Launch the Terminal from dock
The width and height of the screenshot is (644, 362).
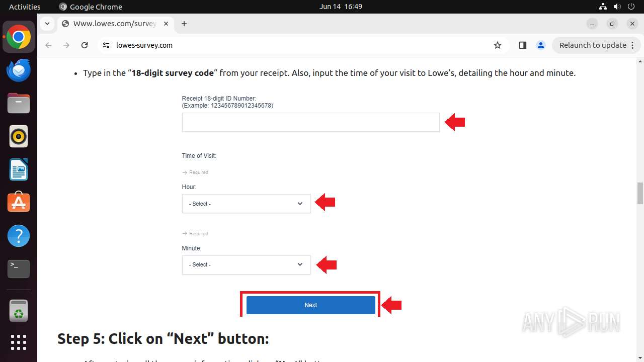tap(19, 269)
